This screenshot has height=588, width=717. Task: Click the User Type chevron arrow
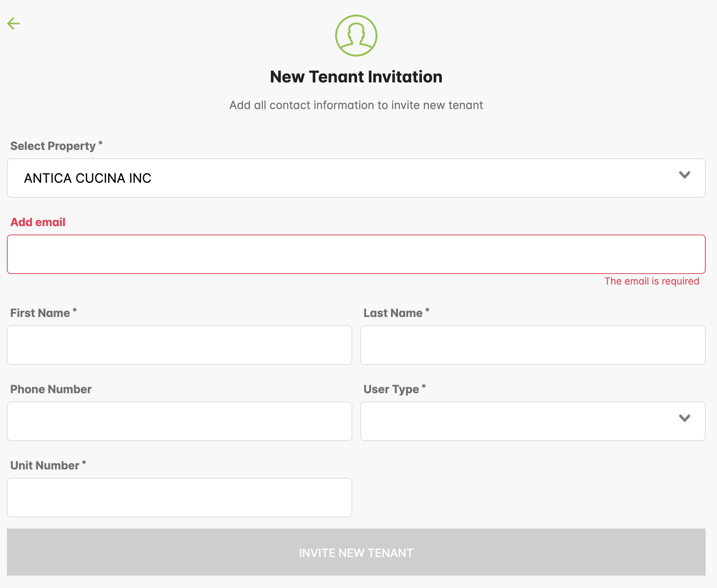pyautogui.click(x=684, y=418)
